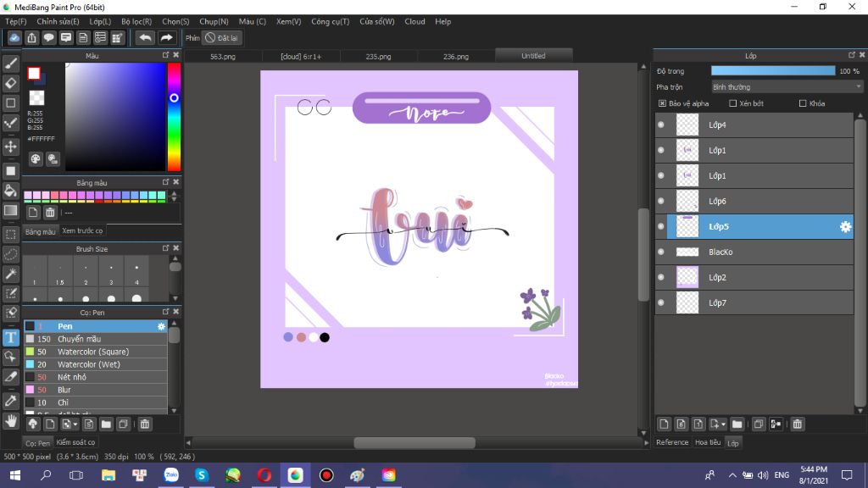Adjust the Độ trong opacity slider
Viewport: 868px width, 488px height.
tap(773, 71)
